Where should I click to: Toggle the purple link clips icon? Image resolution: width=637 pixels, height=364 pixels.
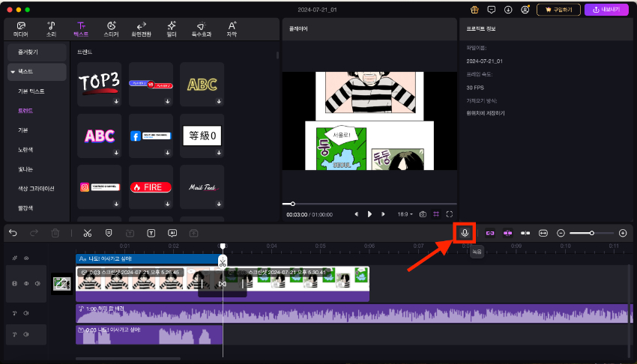coord(490,233)
